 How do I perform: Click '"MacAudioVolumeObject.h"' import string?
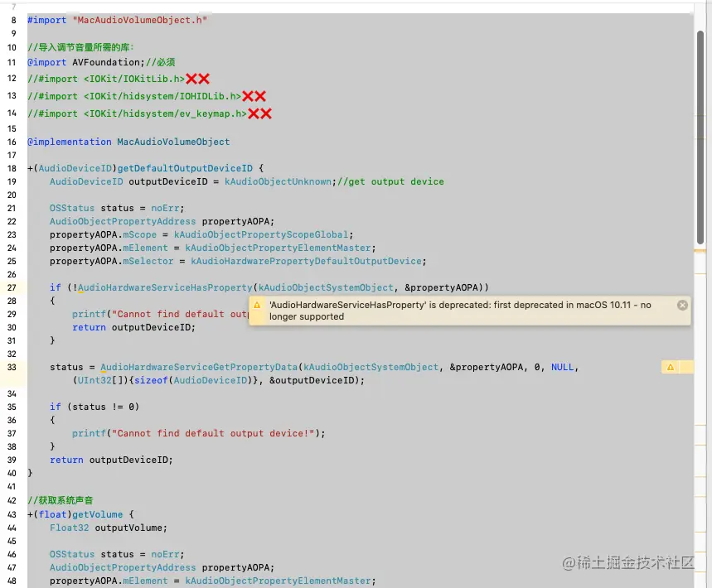pos(140,20)
